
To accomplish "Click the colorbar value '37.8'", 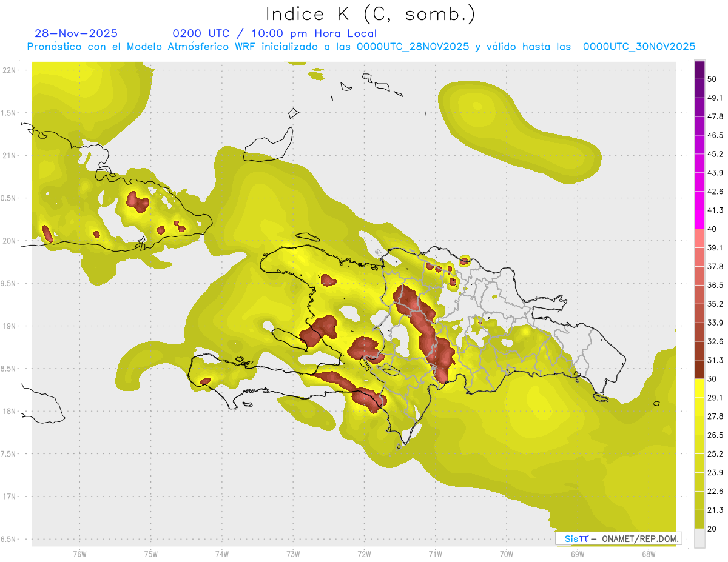I will 715,266.
